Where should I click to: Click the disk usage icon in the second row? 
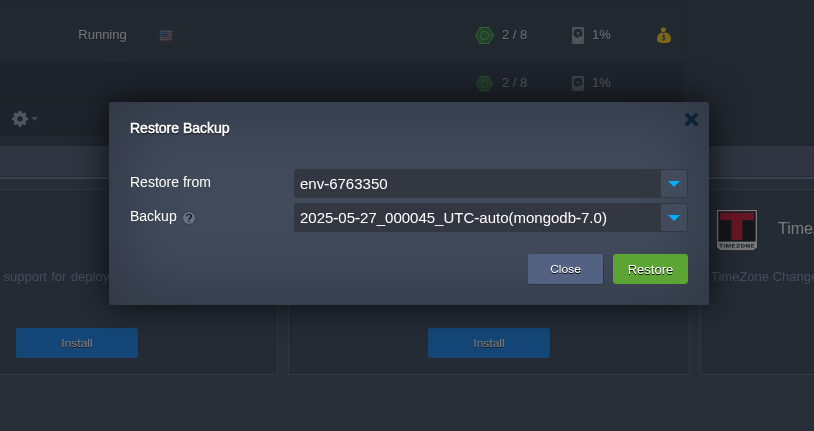pyautogui.click(x=577, y=83)
